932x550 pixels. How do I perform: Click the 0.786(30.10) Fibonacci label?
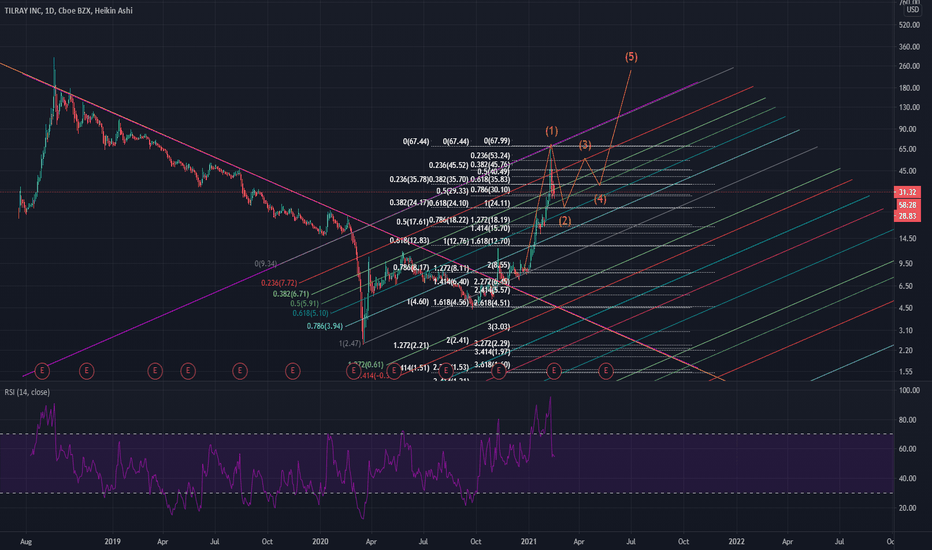click(x=490, y=190)
